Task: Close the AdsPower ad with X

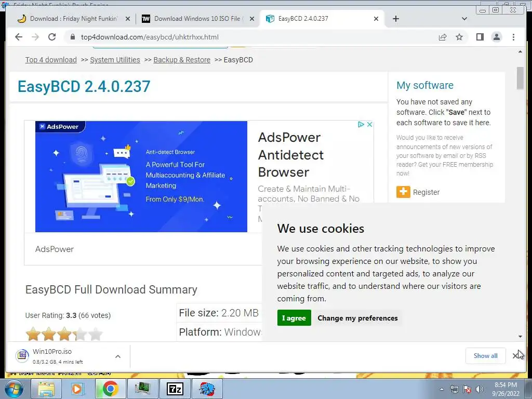Action: point(370,125)
